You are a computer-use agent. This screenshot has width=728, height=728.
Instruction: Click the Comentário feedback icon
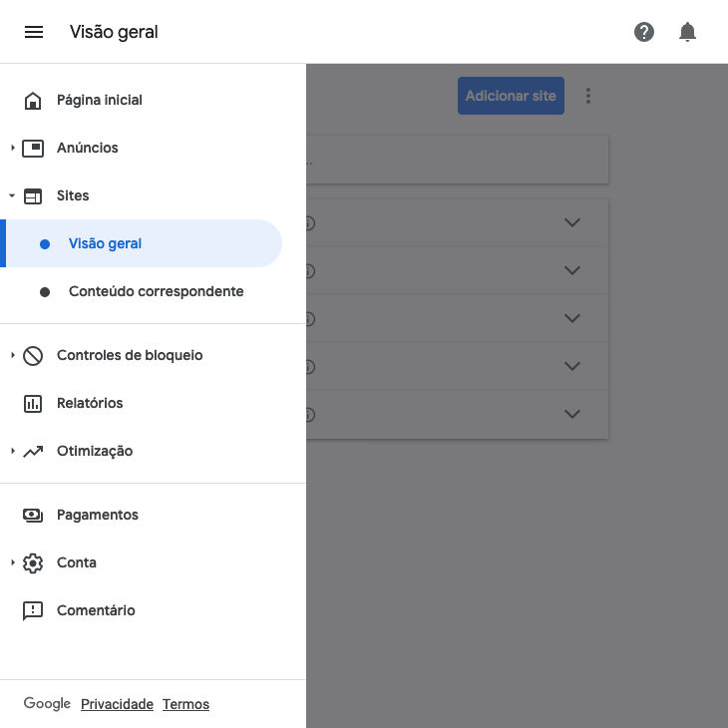[x=33, y=610]
